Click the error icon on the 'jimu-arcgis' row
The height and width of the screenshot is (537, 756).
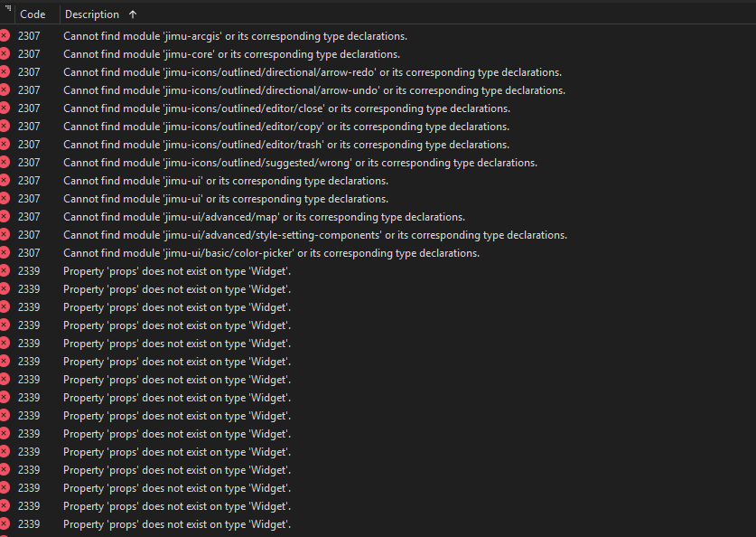tap(5, 35)
